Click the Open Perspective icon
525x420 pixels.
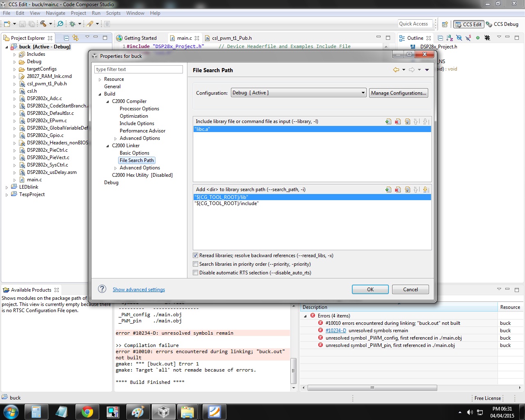tap(445, 24)
